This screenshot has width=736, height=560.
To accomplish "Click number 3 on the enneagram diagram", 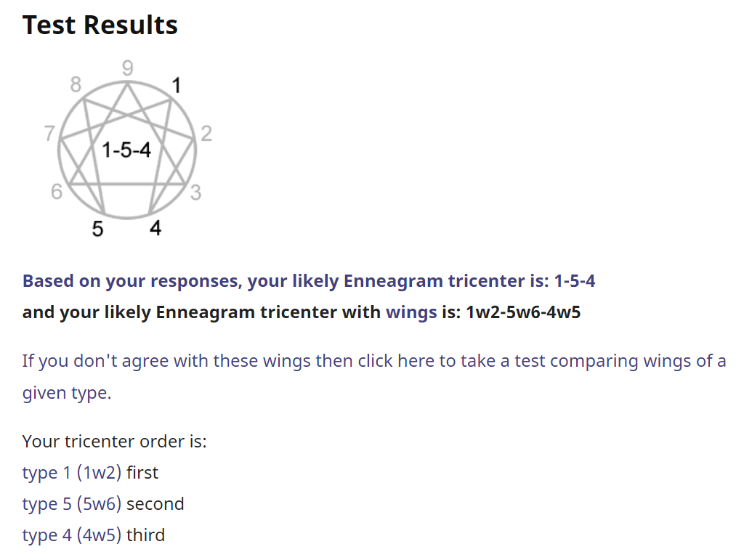I will tap(195, 192).
